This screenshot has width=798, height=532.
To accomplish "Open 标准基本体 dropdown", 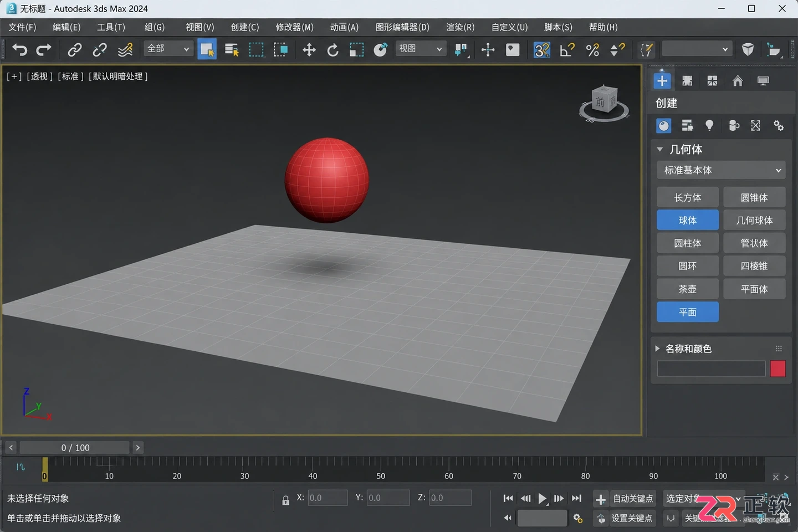I will pyautogui.click(x=721, y=170).
